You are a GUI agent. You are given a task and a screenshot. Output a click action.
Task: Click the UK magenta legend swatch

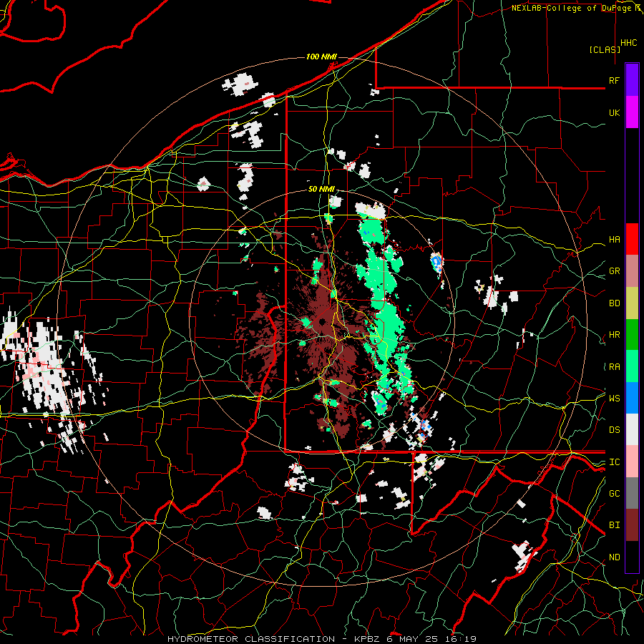632,112
